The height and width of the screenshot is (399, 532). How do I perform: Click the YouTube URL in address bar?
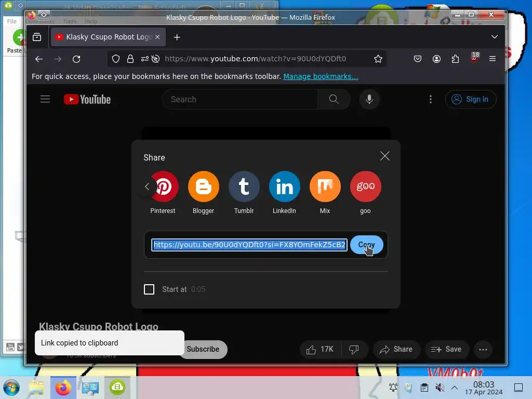coord(256,59)
